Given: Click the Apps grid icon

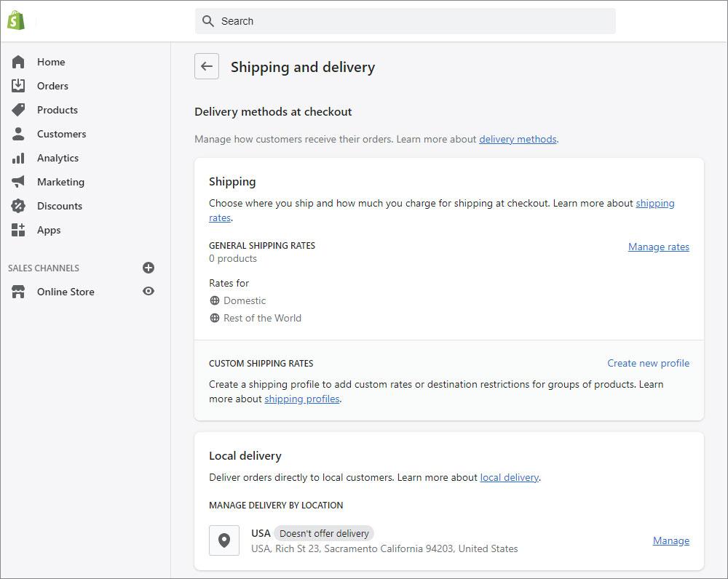Looking at the screenshot, I should (x=18, y=230).
